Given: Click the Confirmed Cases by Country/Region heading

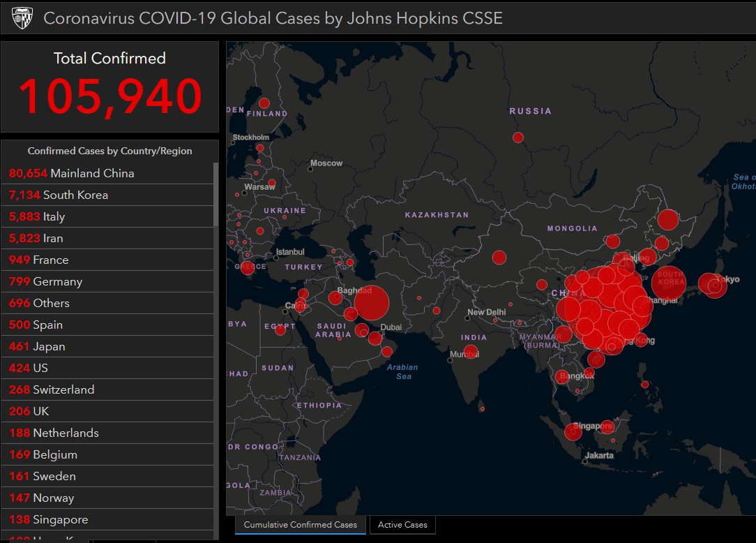Looking at the screenshot, I should point(110,151).
